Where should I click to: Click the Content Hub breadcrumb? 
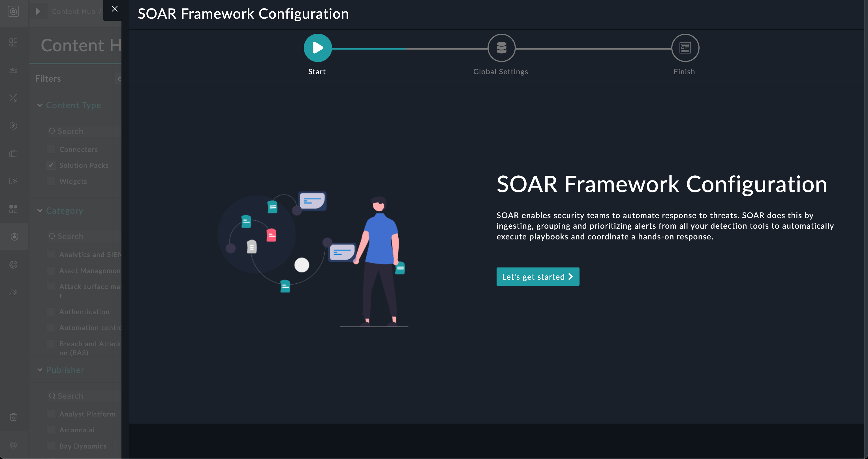point(73,11)
